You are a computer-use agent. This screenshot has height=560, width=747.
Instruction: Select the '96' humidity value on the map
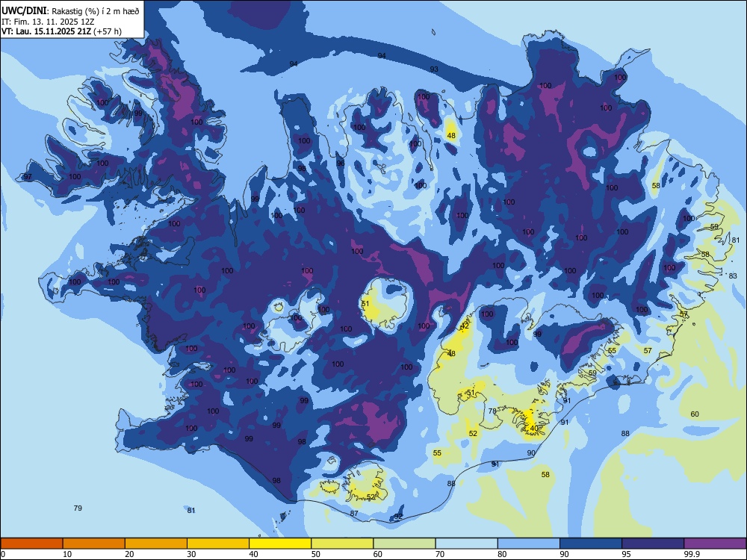pyautogui.click(x=340, y=164)
